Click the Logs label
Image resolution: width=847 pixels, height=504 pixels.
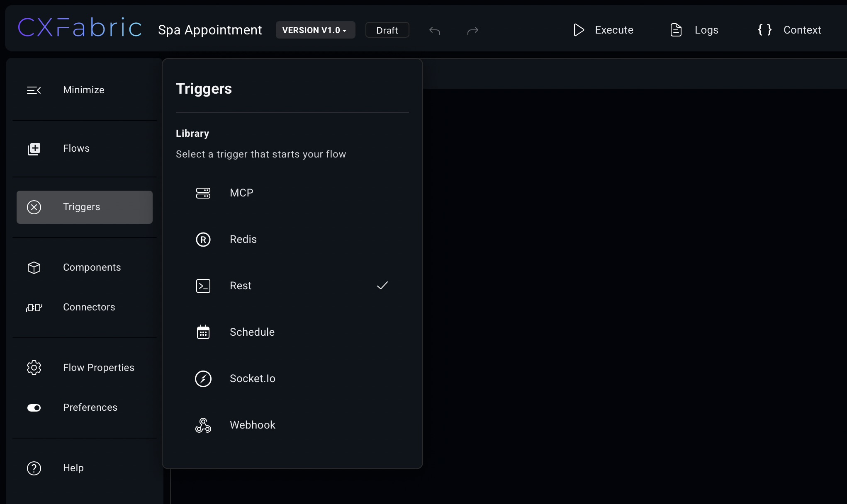706,30
